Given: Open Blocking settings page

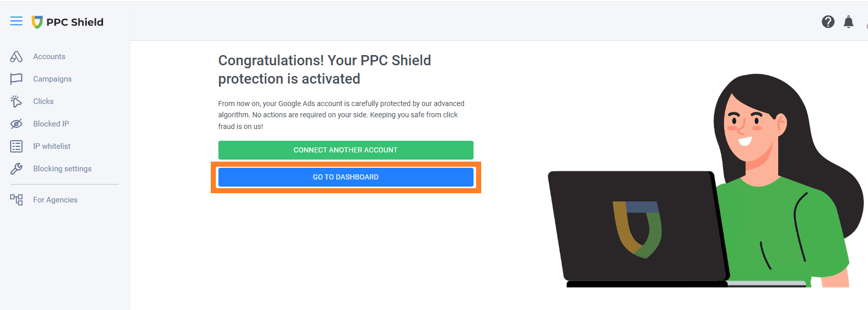Looking at the screenshot, I should coord(62,169).
